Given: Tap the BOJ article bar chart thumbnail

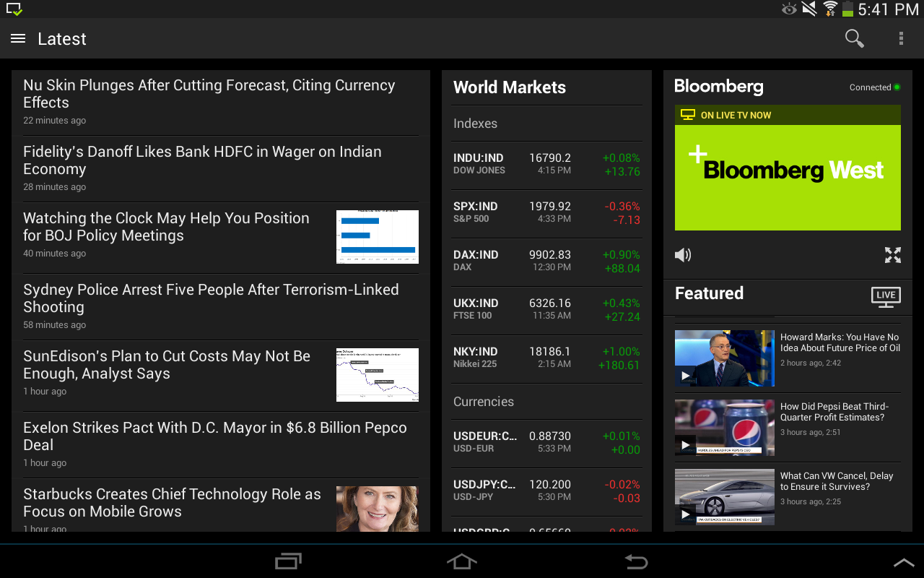Looking at the screenshot, I should (x=378, y=237).
